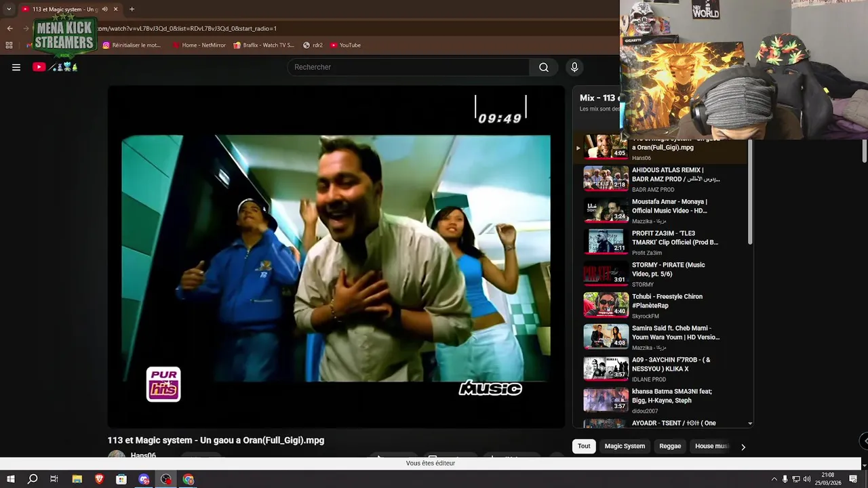868x488 pixels.
Task: Open the tab search dropdown arrow
Action: (9, 9)
